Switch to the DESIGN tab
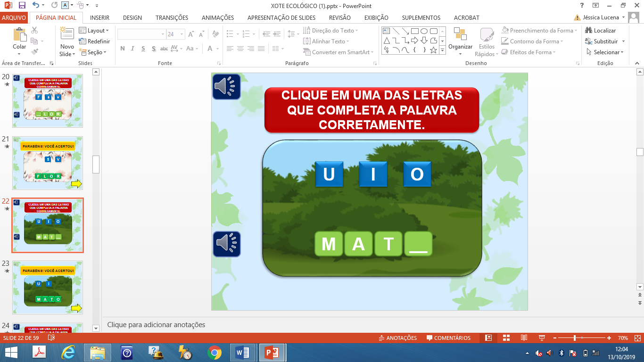The height and width of the screenshot is (362, 644). (x=132, y=18)
